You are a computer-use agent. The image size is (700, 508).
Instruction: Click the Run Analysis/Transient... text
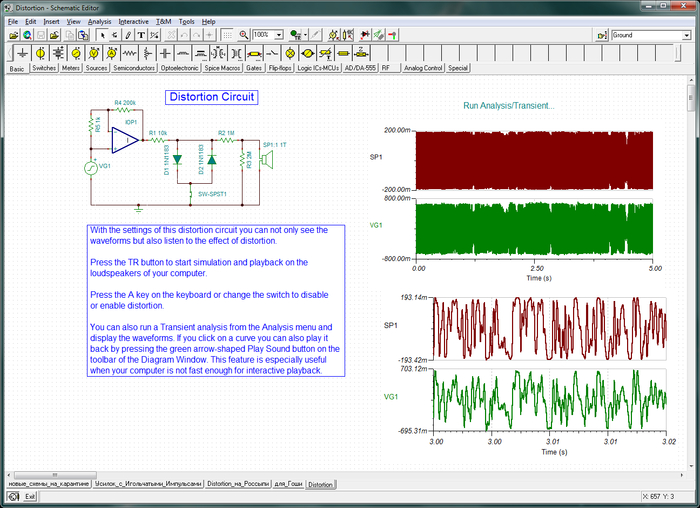click(x=509, y=105)
